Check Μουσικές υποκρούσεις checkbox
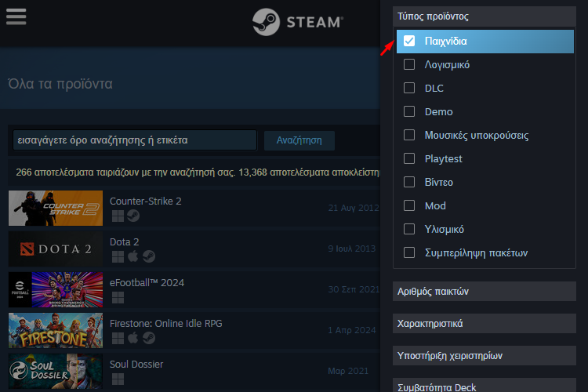The height and width of the screenshot is (392, 588). tap(409, 135)
